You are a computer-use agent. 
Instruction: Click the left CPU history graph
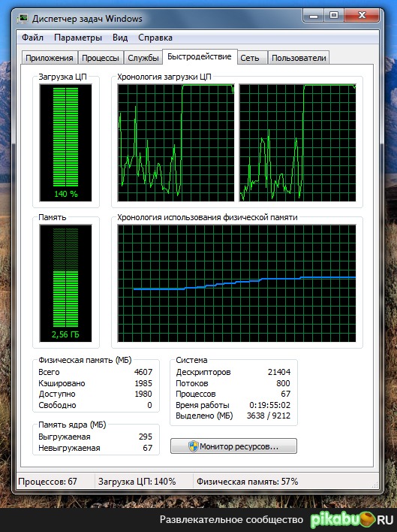[x=176, y=143]
